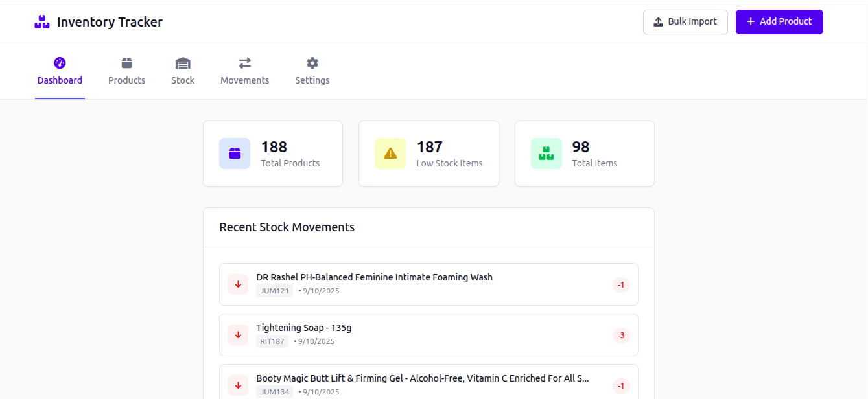This screenshot has height=399, width=868.
Task: Click the Total Products briefcase icon
Action: (235, 154)
